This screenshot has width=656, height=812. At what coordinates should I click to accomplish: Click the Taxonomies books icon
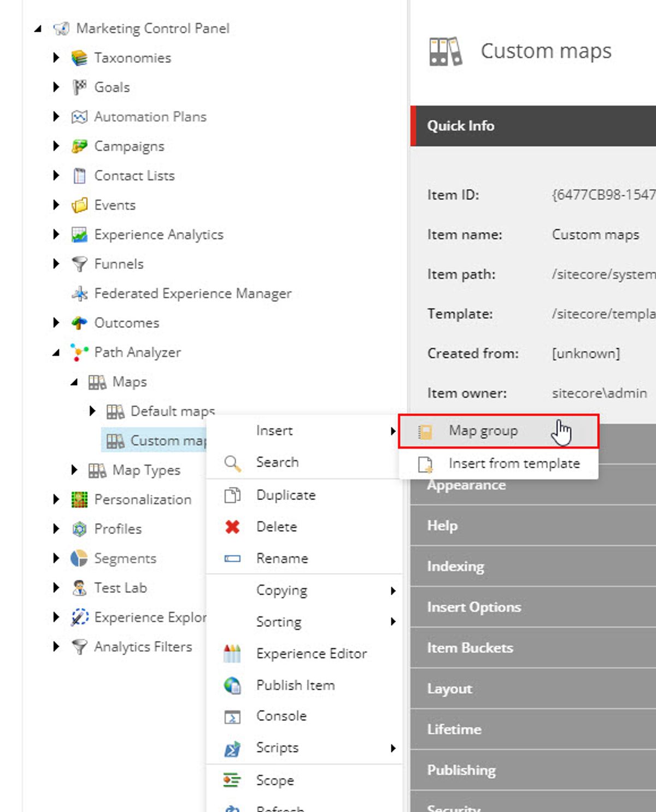pos(79,58)
